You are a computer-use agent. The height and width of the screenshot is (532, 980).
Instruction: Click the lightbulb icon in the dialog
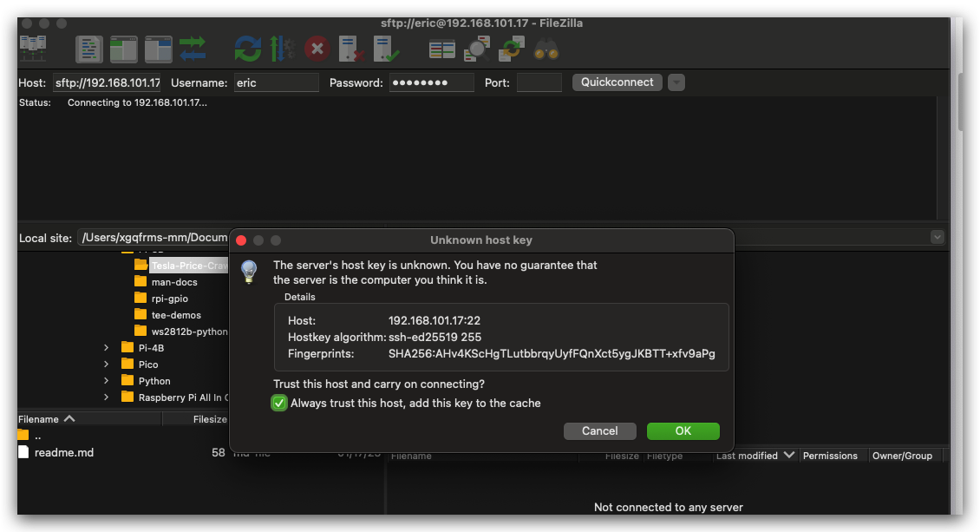click(x=250, y=272)
